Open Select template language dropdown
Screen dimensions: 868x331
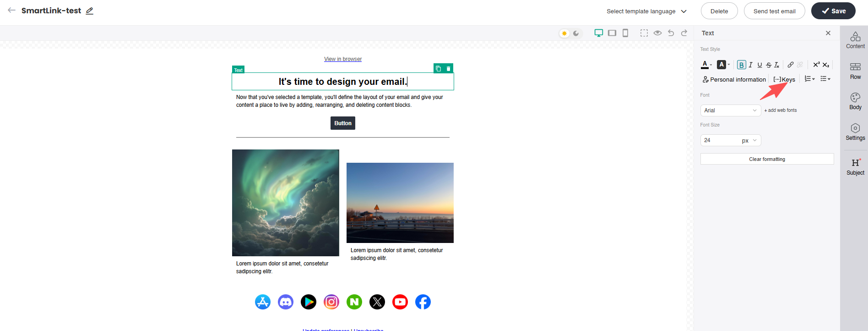pyautogui.click(x=646, y=11)
